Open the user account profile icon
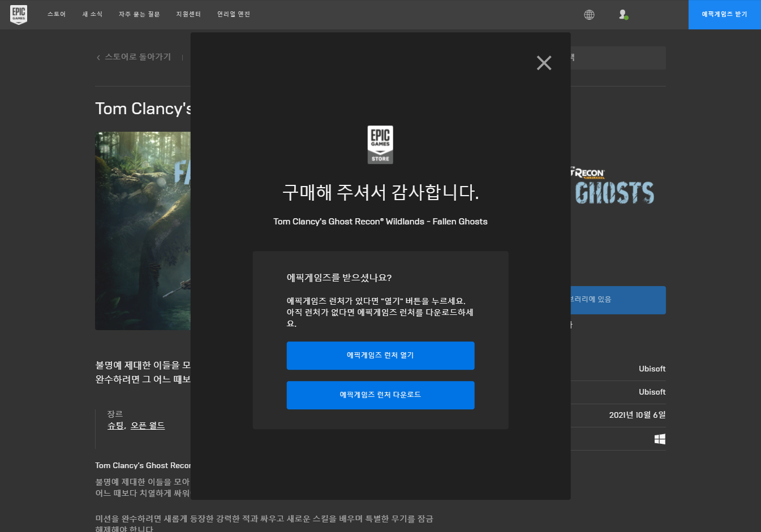 click(623, 15)
